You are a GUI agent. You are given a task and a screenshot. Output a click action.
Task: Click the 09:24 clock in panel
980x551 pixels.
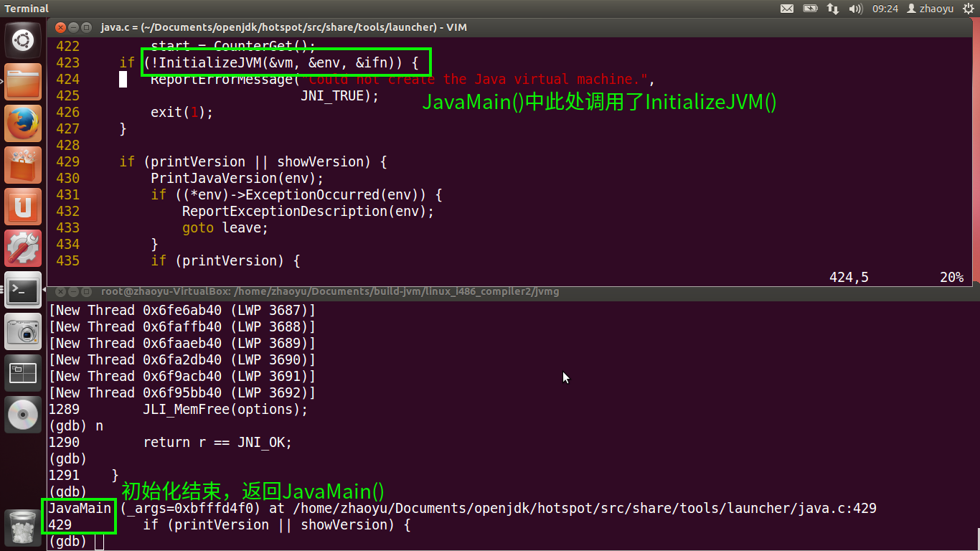(x=885, y=9)
